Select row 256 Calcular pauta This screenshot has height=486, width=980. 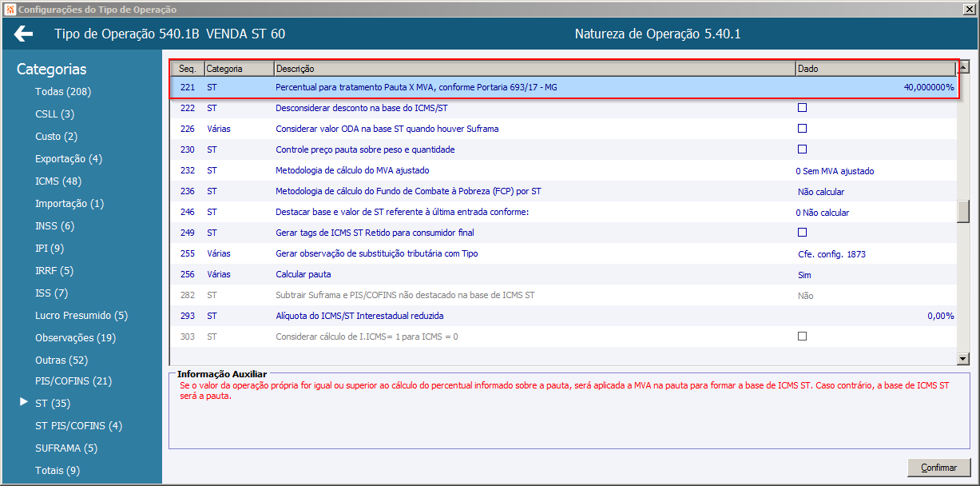tap(564, 274)
